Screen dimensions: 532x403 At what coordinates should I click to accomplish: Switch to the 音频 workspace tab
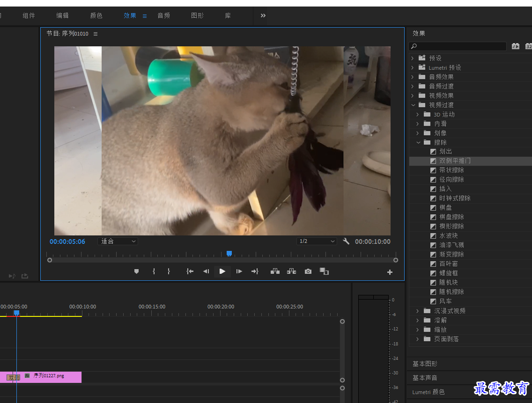point(163,15)
